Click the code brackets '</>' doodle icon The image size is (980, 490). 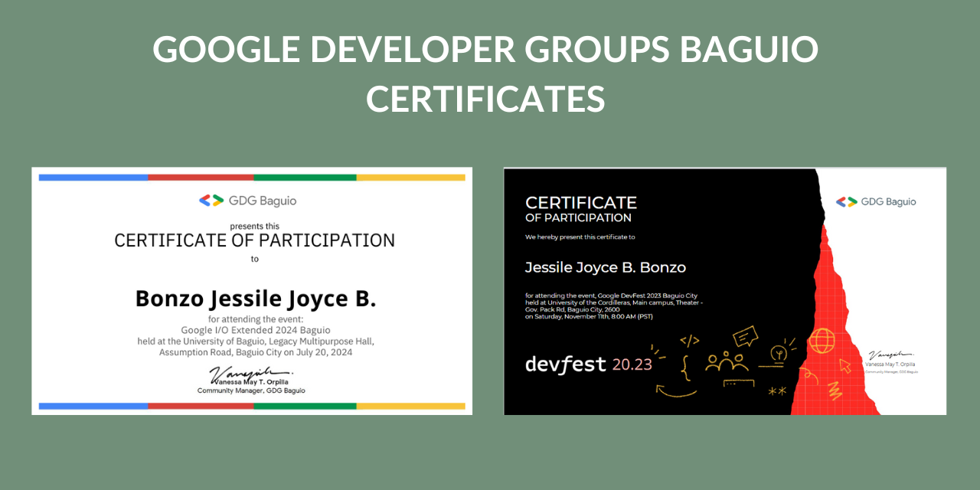point(690,340)
